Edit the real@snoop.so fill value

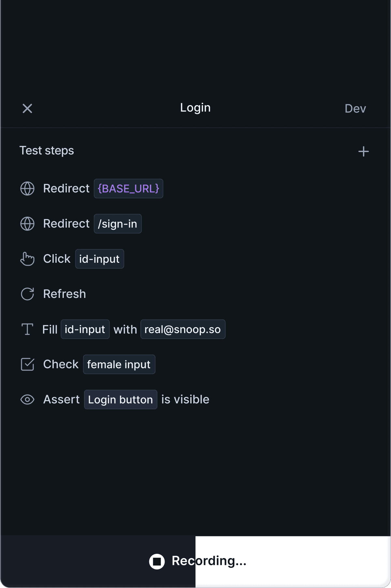coord(183,329)
